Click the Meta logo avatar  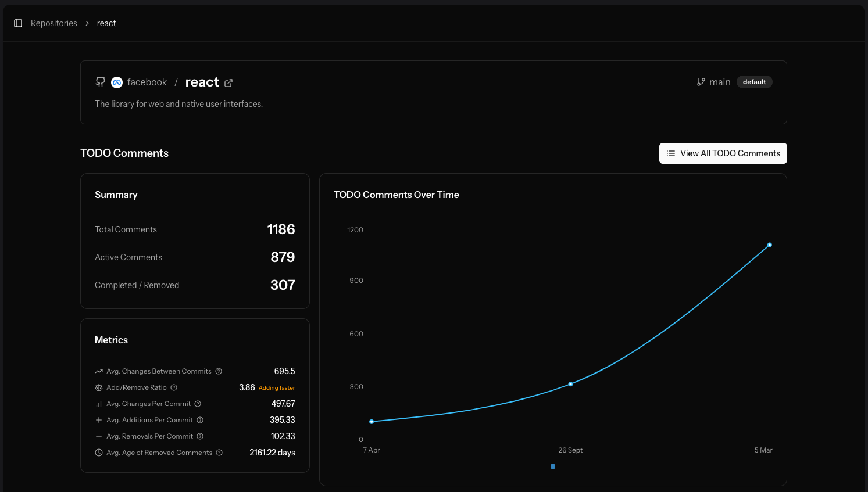tap(117, 82)
